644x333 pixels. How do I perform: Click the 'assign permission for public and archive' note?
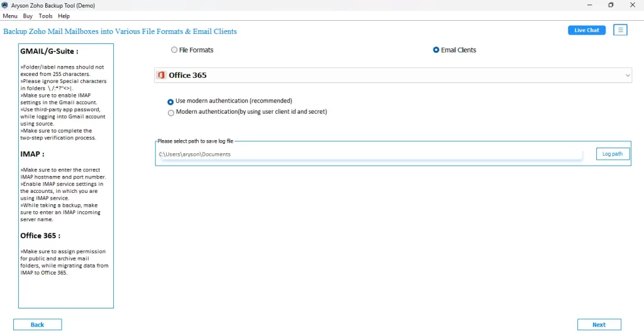(65, 261)
